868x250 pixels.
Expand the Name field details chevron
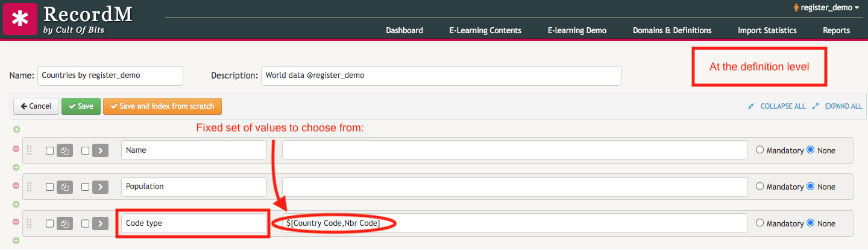point(101,150)
